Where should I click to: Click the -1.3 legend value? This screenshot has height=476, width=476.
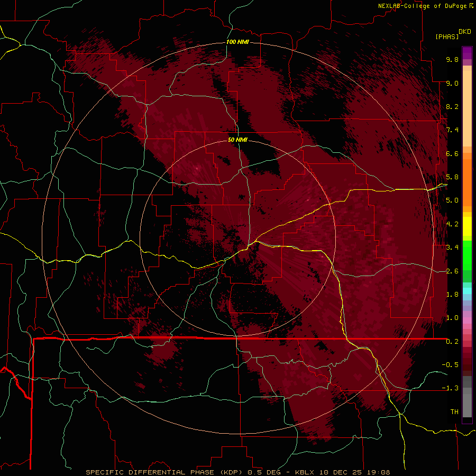[450, 388]
